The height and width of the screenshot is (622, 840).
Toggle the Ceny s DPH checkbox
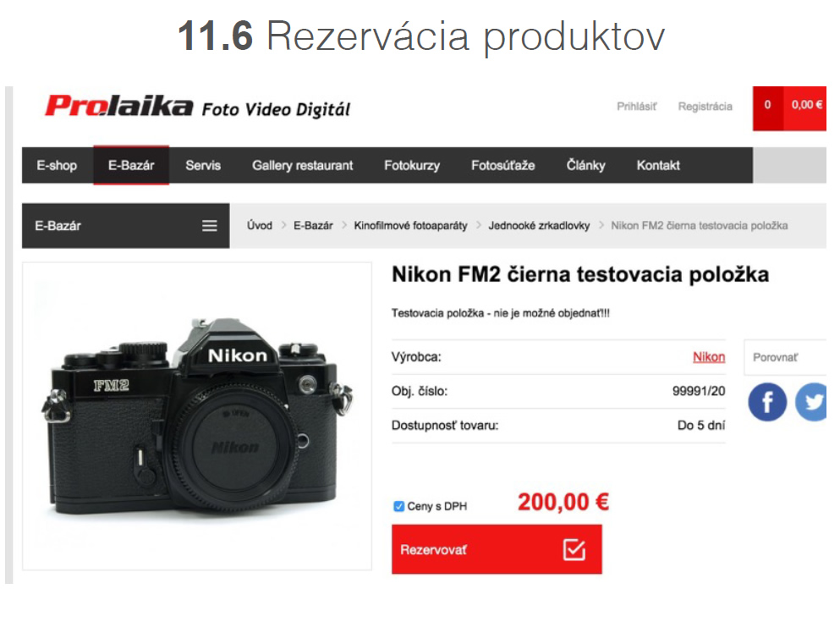[398, 506]
